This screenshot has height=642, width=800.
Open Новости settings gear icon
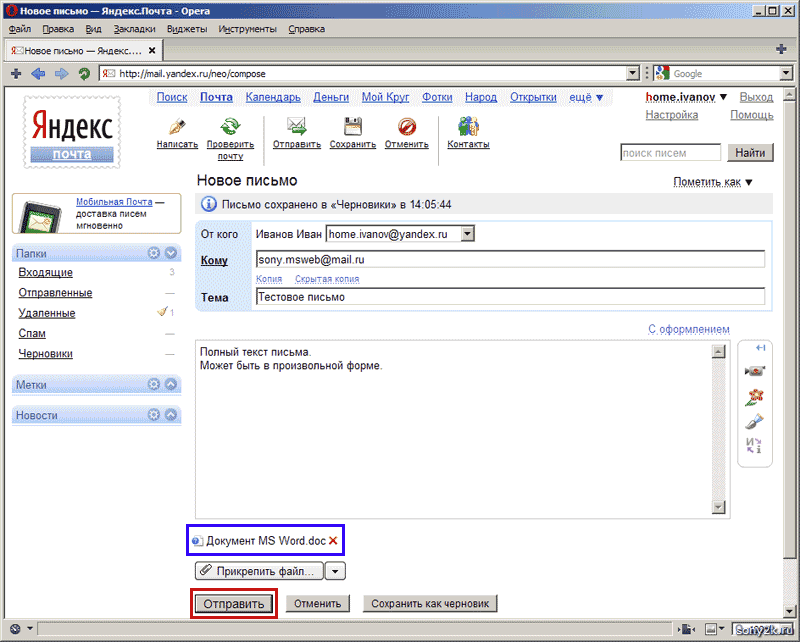[154, 415]
